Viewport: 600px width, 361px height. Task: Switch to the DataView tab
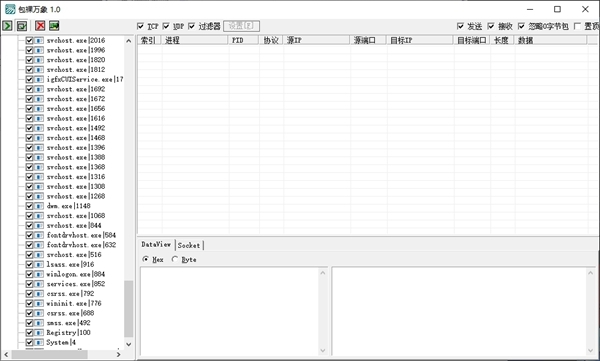[x=156, y=244]
